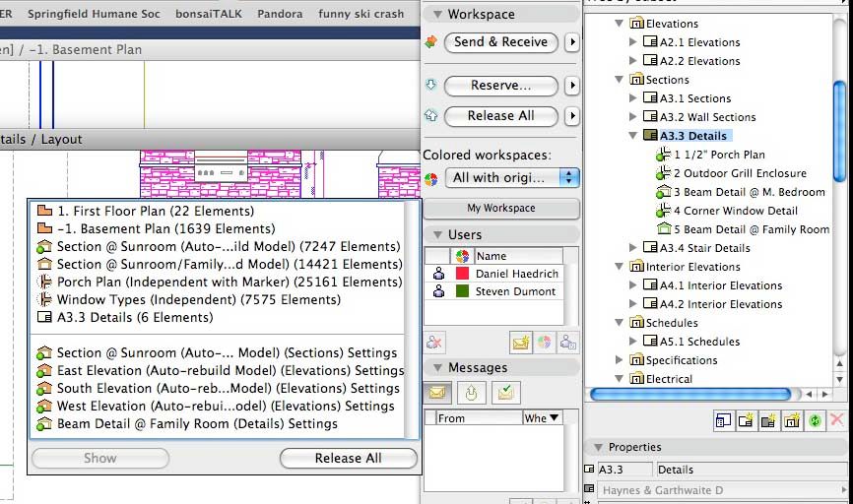Click Release All below the reserved items list

tap(348, 458)
